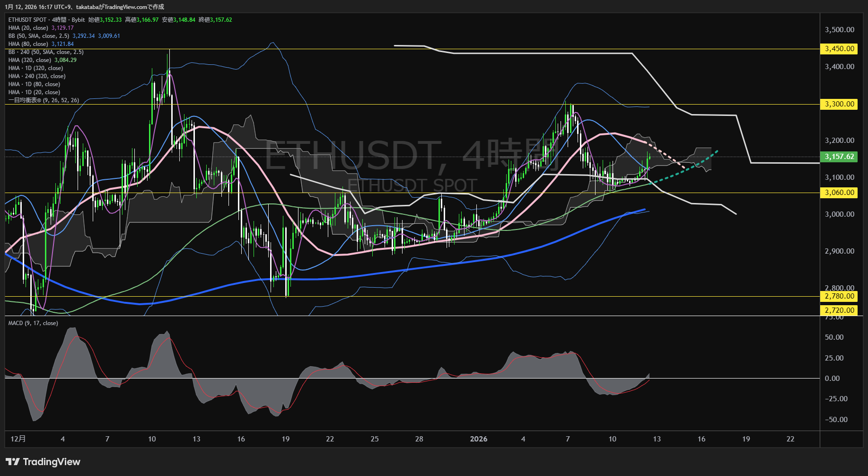Image resolution: width=868 pixels, height=476 pixels.
Task: Click the 3,300.00 yellow price label
Action: (839, 104)
